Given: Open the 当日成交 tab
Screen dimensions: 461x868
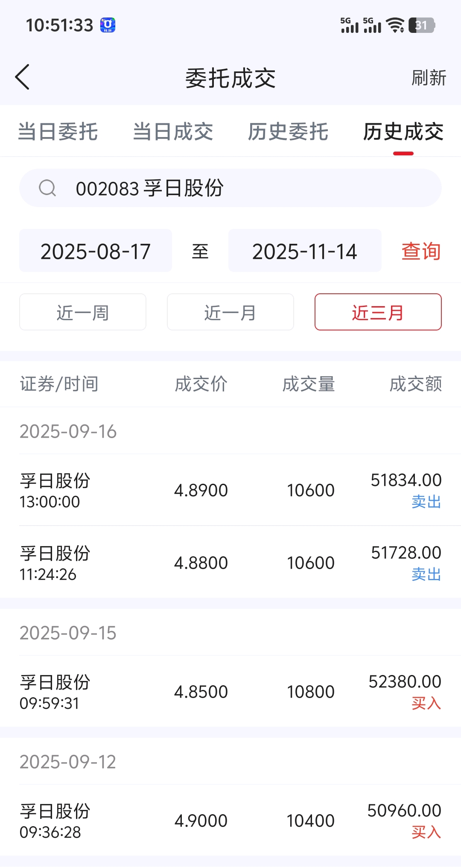Looking at the screenshot, I should (x=173, y=132).
